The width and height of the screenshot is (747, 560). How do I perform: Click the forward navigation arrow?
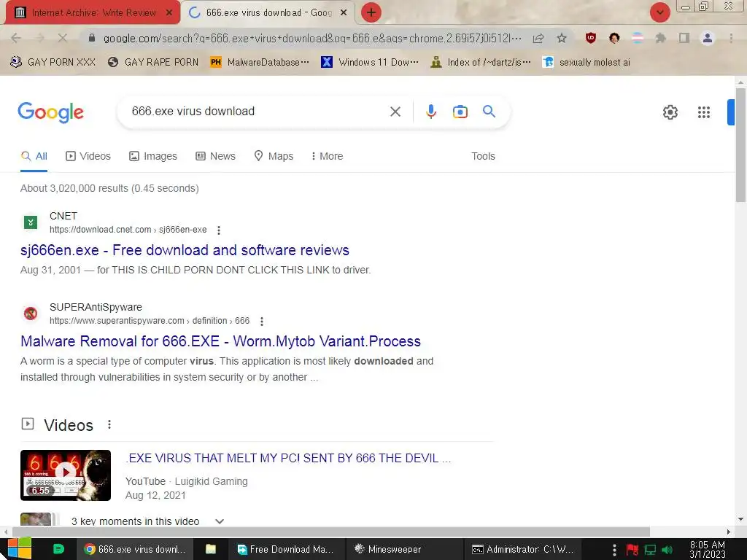[x=39, y=38]
